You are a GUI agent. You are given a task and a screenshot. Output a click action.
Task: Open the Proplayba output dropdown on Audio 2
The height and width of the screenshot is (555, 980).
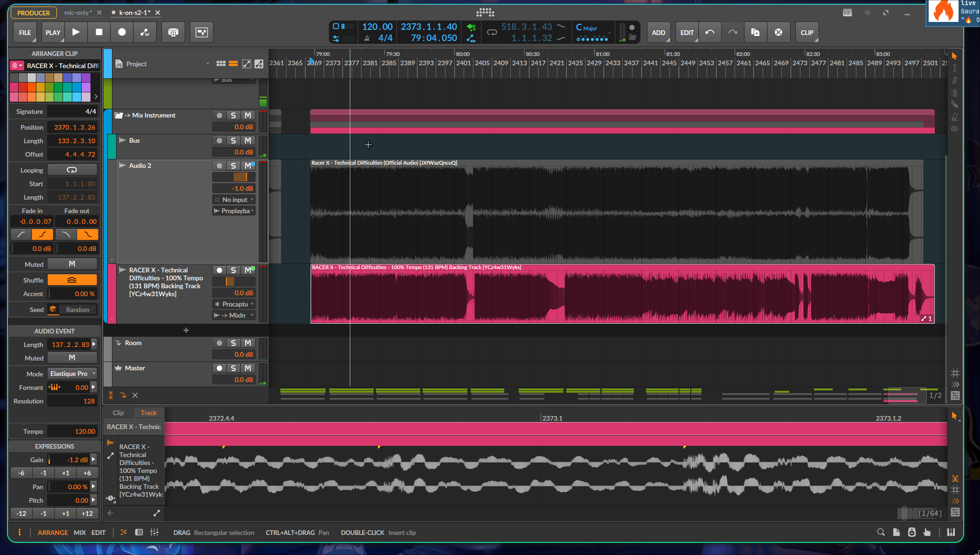click(234, 211)
